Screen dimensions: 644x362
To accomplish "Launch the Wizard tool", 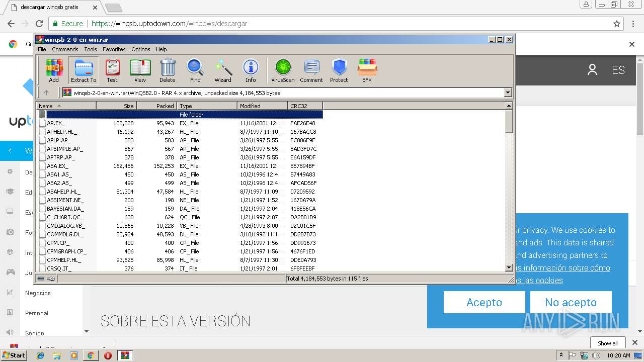I will pos(223,70).
